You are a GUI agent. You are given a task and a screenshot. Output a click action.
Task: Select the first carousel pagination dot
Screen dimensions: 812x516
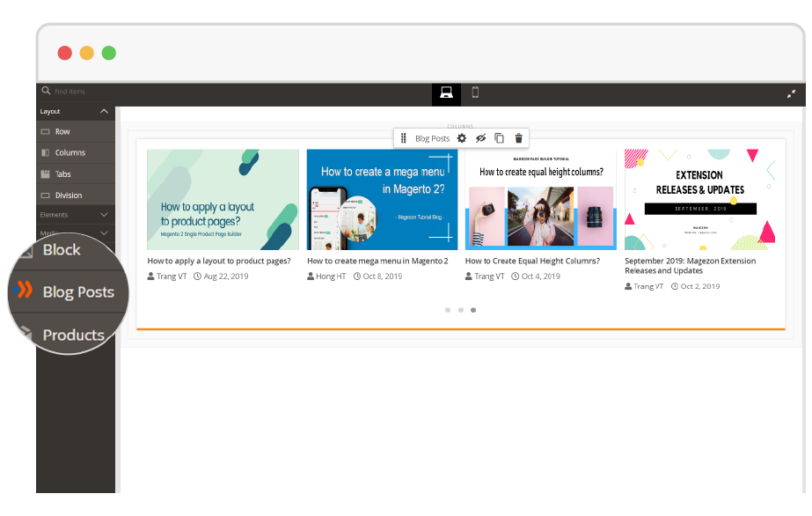point(448,310)
